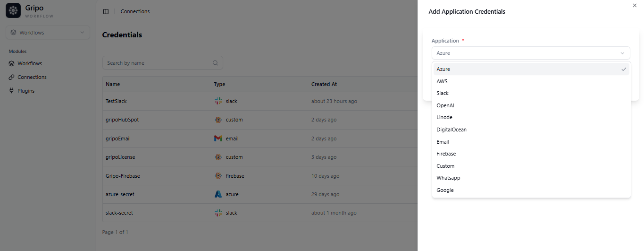The height and width of the screenshot is (251, 644).
Task: Click the Gripo logo icon
Action: 13,10
